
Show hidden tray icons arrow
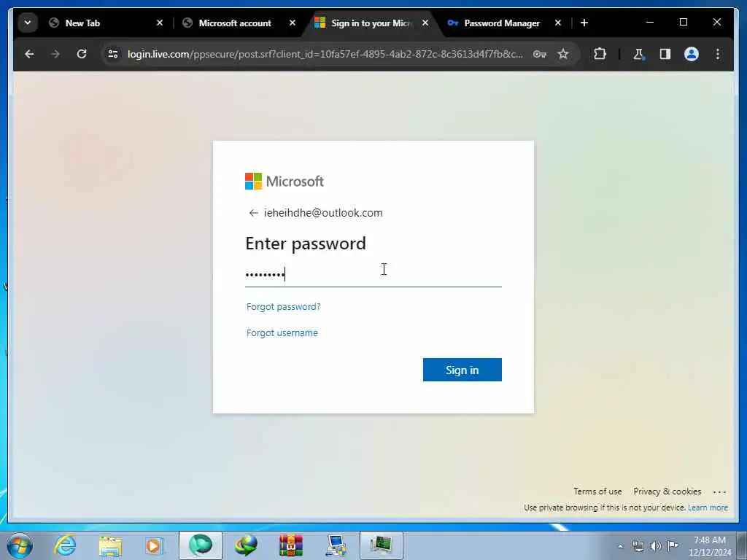click(x=620, y=546)
